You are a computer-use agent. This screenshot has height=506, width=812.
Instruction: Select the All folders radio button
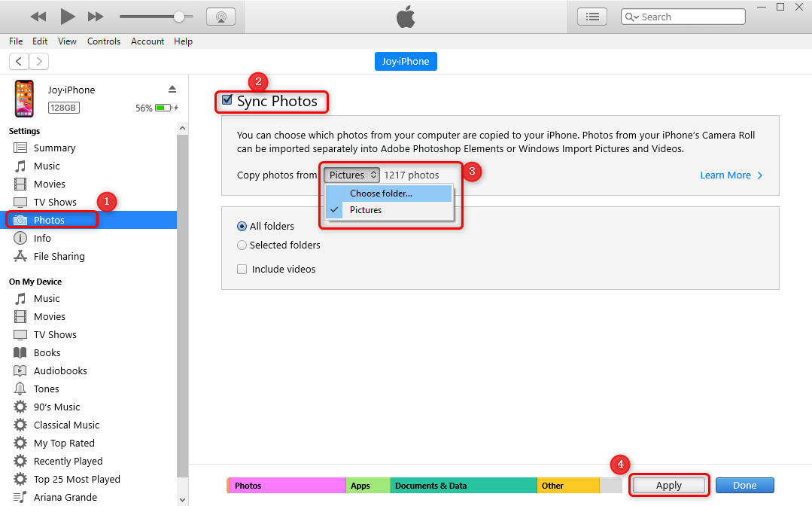pos(242,227)
